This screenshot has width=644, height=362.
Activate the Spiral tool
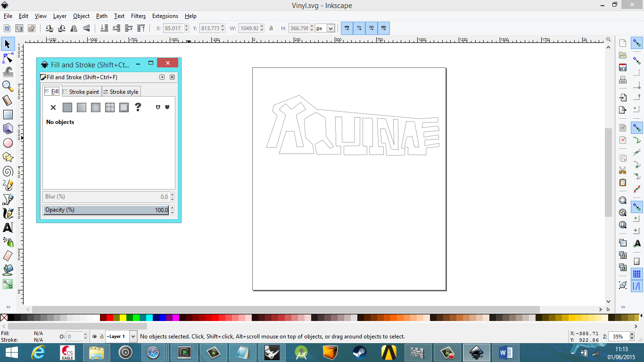[x=8, y=171]
